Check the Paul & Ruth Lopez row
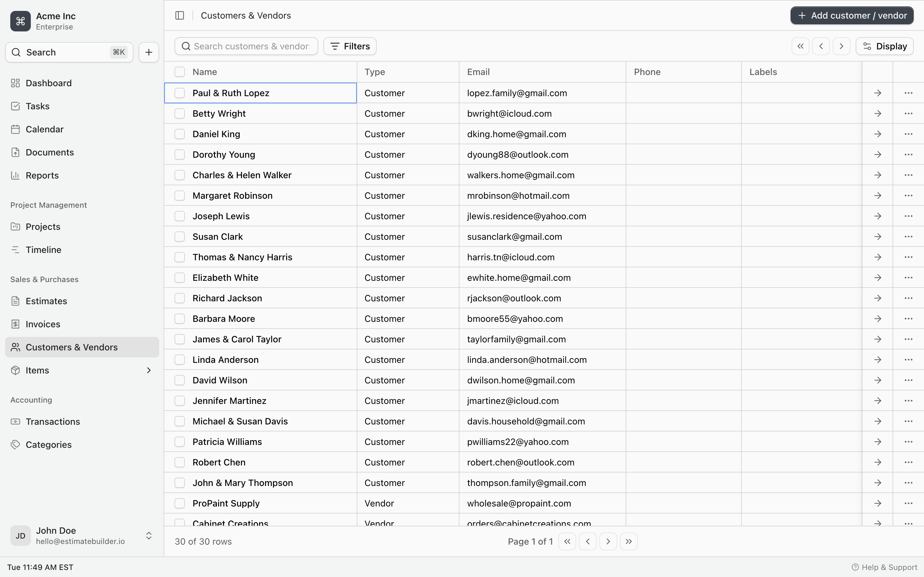The width and height of the screenshot is (924, 577). (180, 93)
